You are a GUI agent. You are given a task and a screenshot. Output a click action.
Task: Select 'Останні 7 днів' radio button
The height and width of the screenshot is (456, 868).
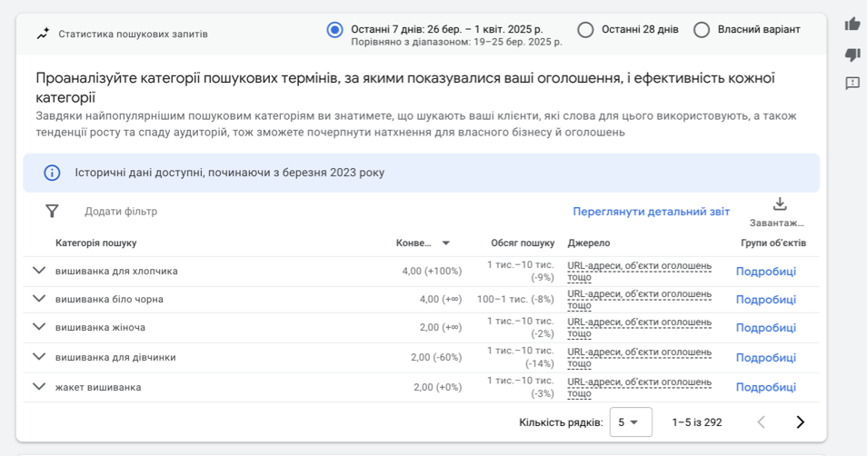tap(334, 30)
